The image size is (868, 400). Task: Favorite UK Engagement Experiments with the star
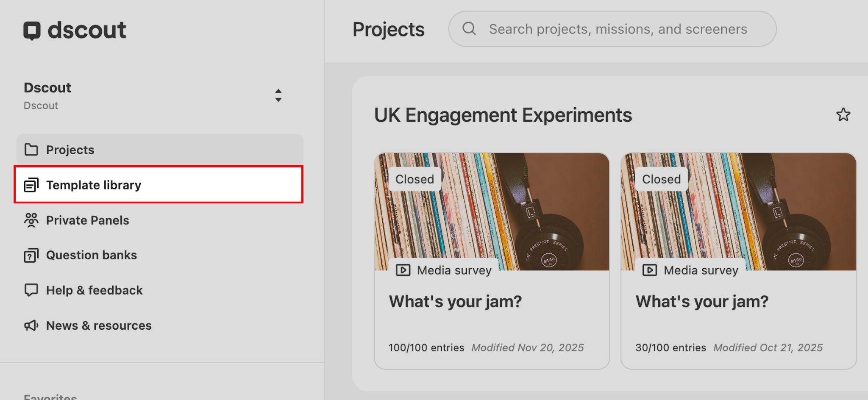tap(843, 115)
